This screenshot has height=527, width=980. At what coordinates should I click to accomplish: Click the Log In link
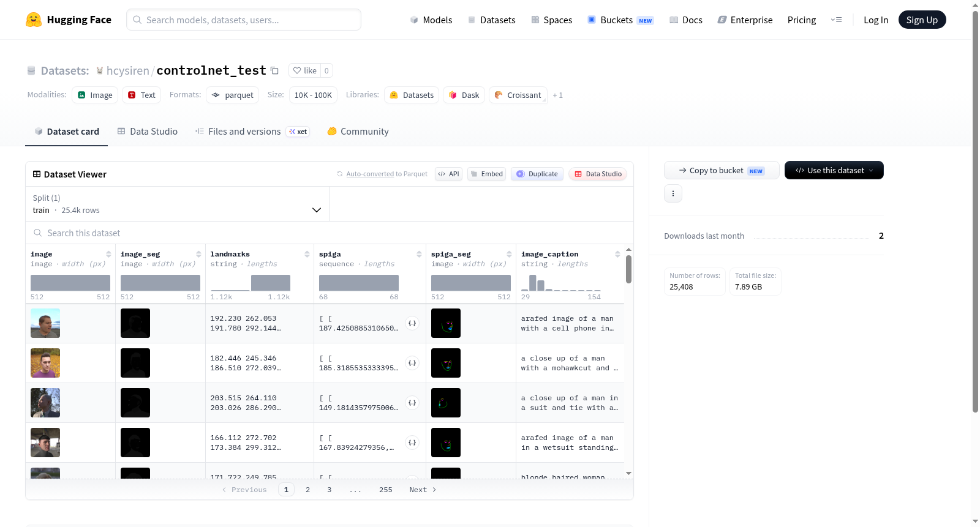click(x=876, y=20)
